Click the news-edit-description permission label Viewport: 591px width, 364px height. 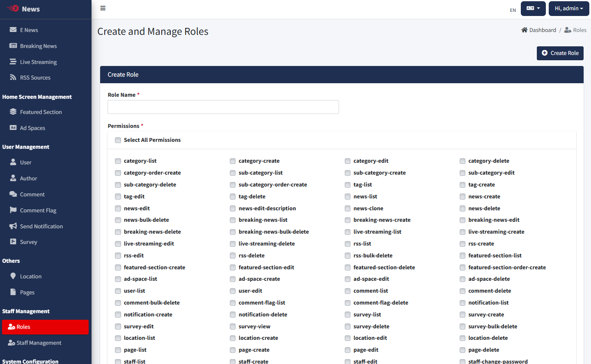(267, 208)
